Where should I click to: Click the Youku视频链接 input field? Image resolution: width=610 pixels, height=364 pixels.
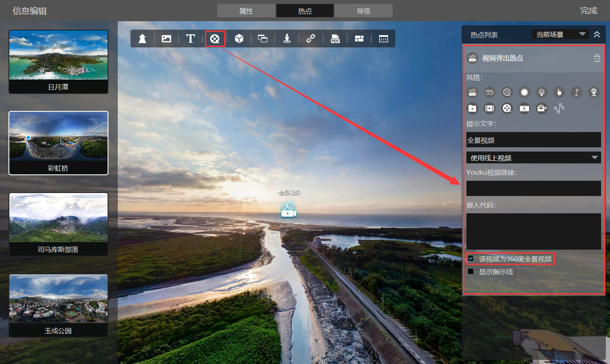click(533, 188)
